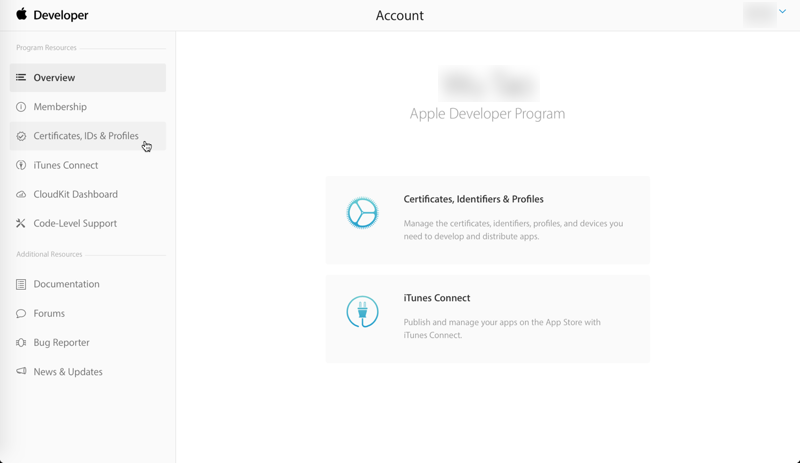Viewport: 800px width, 463px height.
Task: Click the iTunes Connect card title
Action: (437, 298)
